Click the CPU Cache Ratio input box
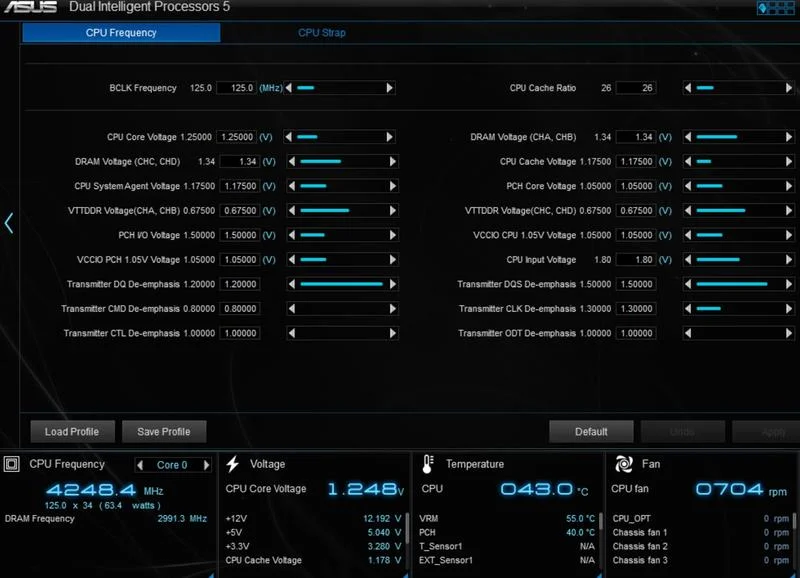This screenshot has height=578, width=800. [x=635, y=88]
